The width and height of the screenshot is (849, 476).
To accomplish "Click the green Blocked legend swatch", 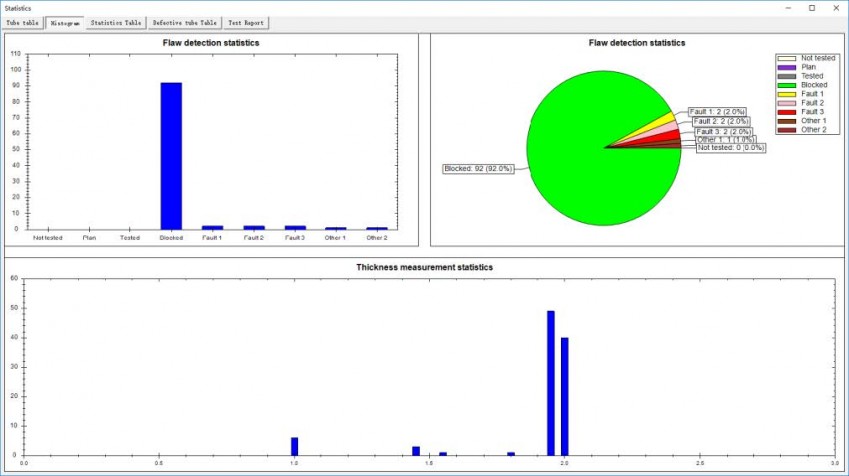I will point(788,85).
